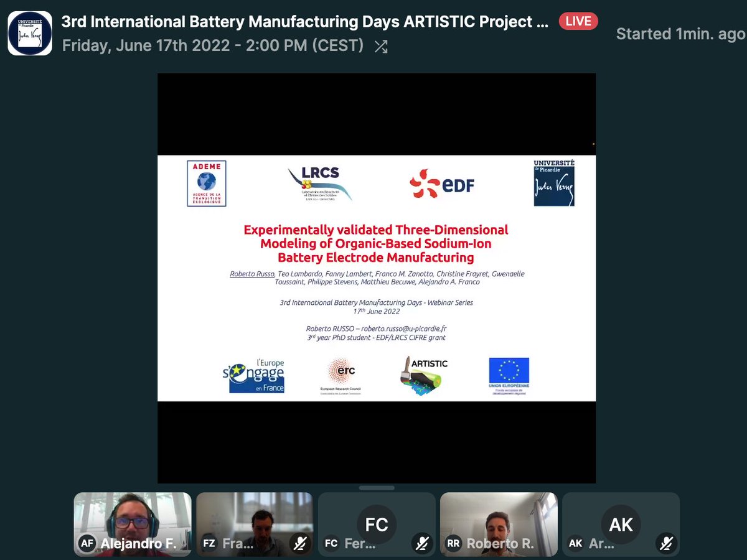This screenshot has width=747, height=560.
Task: Select the FC participant tile
Action: coord(377,525)
